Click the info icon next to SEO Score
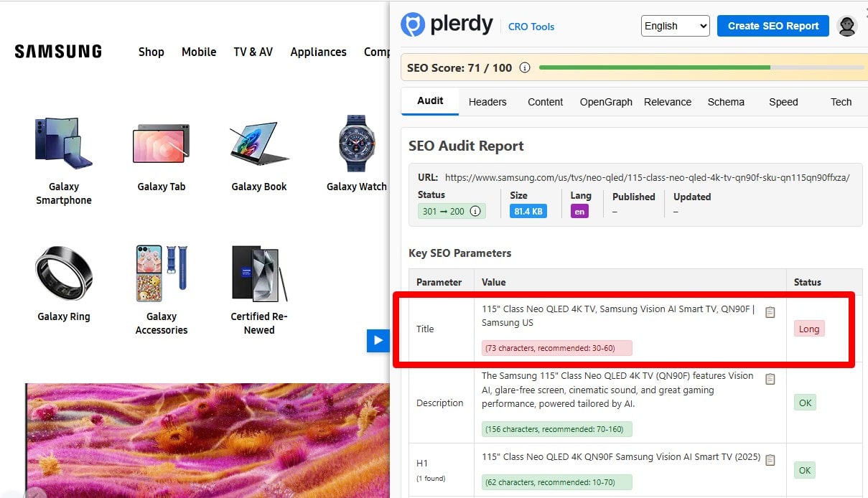The height and width of the screenshot is (498, 868). pos(525,67)
